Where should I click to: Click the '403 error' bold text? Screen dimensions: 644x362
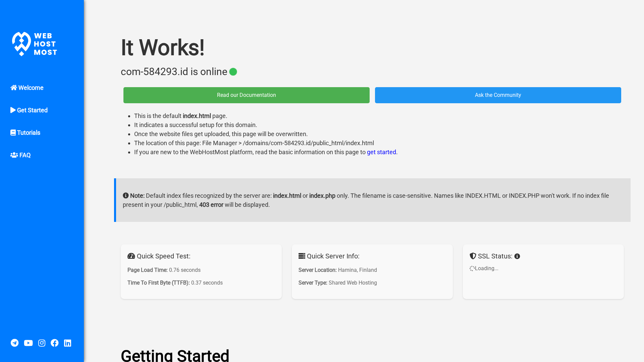click(x=211, y=205)
